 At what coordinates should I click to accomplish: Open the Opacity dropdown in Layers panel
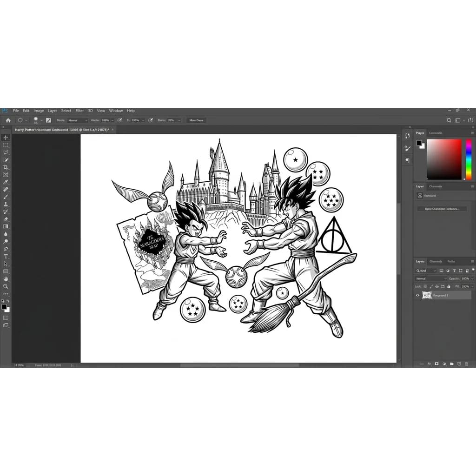pyautogui.click(x=472, y=278)
